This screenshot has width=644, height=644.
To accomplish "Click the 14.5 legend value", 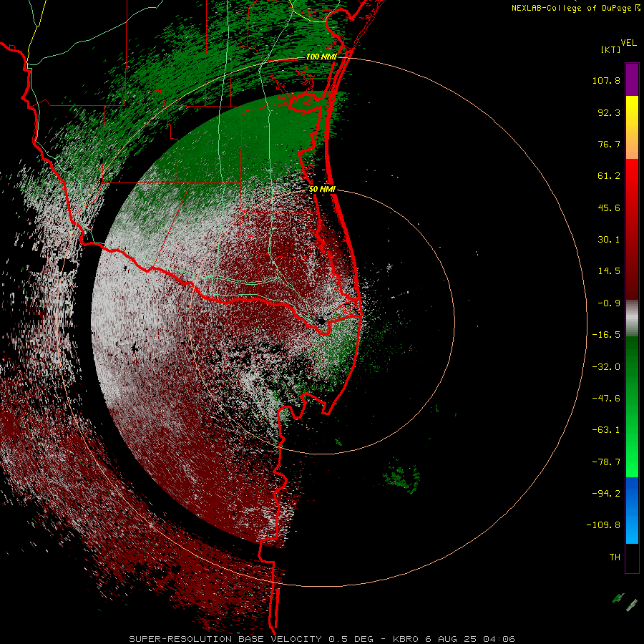I will point(609,271).
